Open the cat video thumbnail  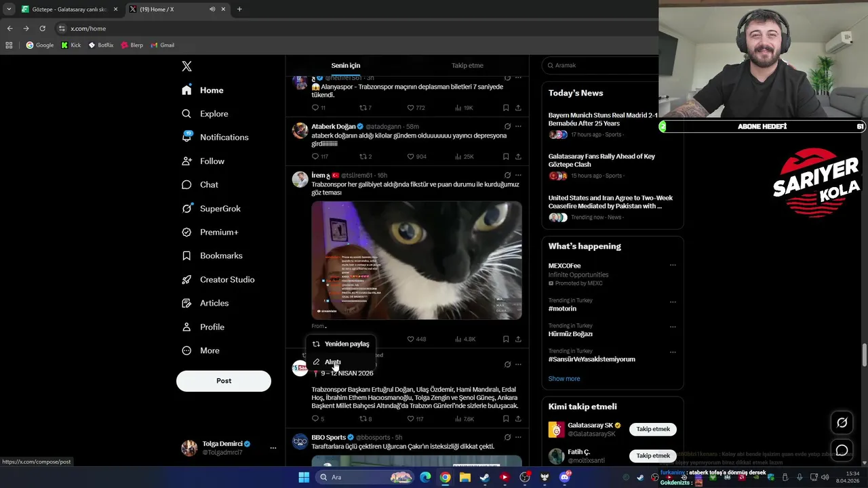point(416,260)
